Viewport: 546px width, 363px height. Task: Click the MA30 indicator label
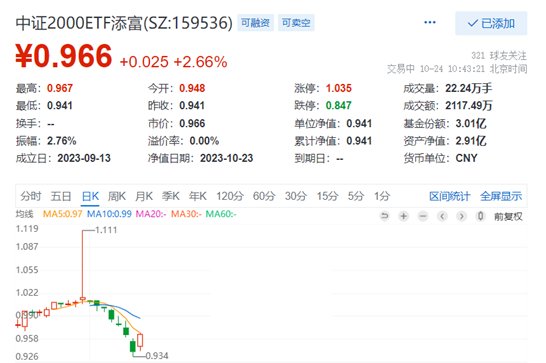(186, 214)
